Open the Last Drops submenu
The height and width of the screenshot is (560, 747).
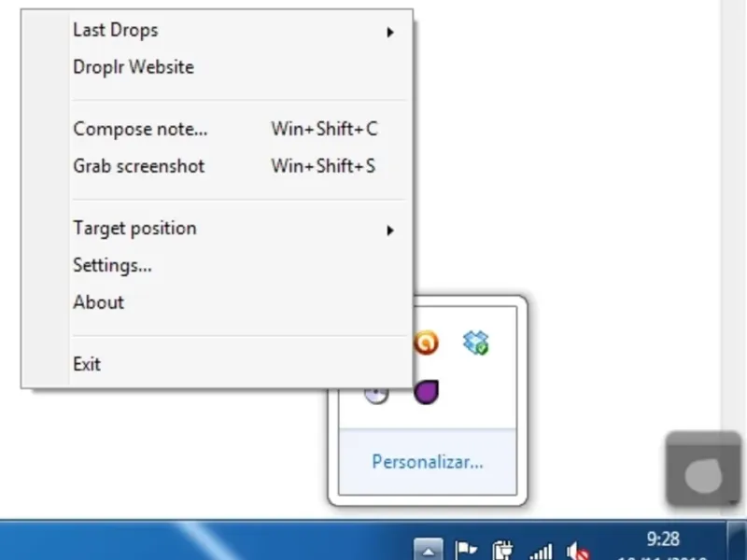pyautogui.click(x=217, y=30)
